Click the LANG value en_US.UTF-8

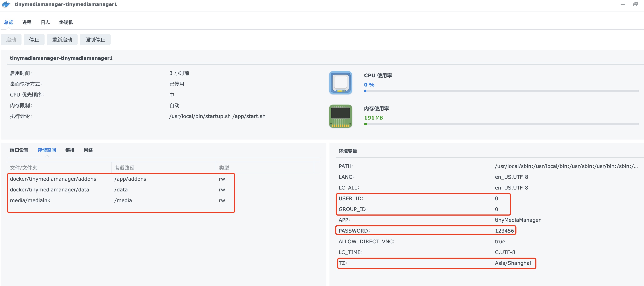(512, 177)
